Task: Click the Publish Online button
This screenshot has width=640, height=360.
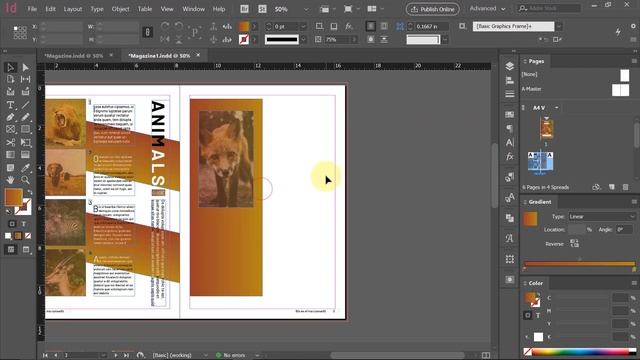Action: (x=433, y=9)
